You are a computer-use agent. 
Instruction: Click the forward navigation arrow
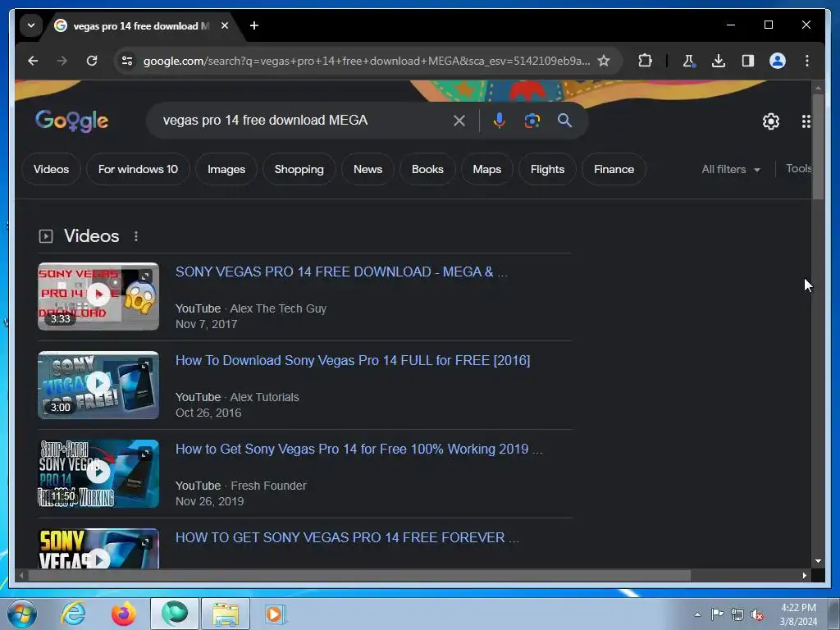point(62,61)
